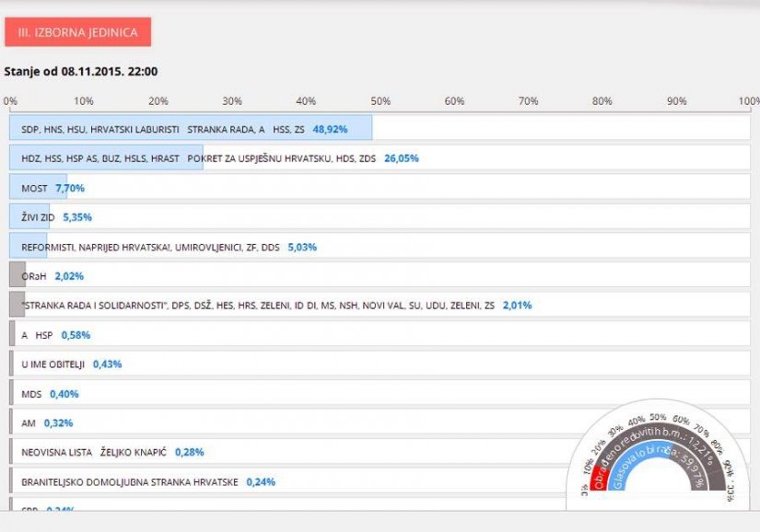Click the 60% tick on the top axis
This screenshot has height=532, width=760.
tap(454, 101)
